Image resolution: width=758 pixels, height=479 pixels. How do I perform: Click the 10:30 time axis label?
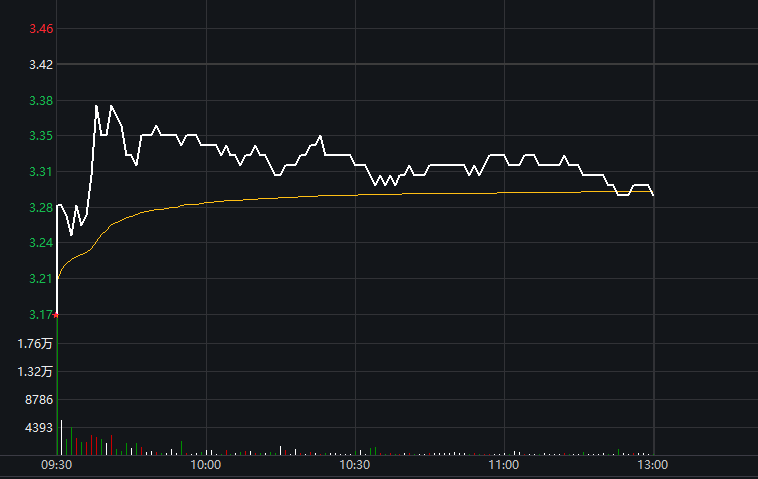pos(354,465)
